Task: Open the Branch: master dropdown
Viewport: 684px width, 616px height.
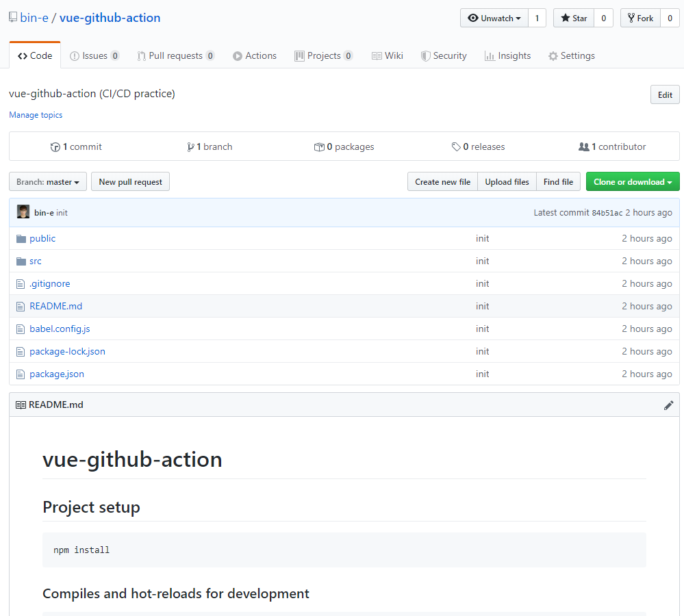Action: click(47, 182)
